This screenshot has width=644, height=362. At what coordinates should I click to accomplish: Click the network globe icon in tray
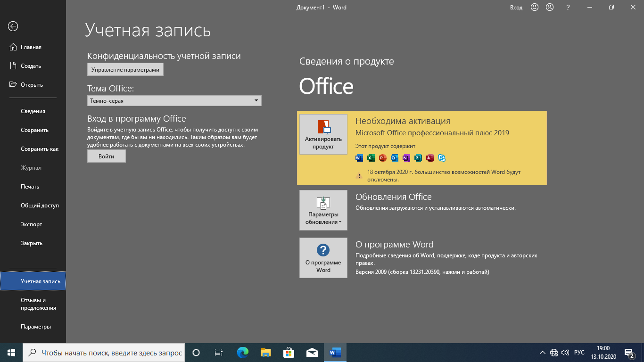point(554,353)
